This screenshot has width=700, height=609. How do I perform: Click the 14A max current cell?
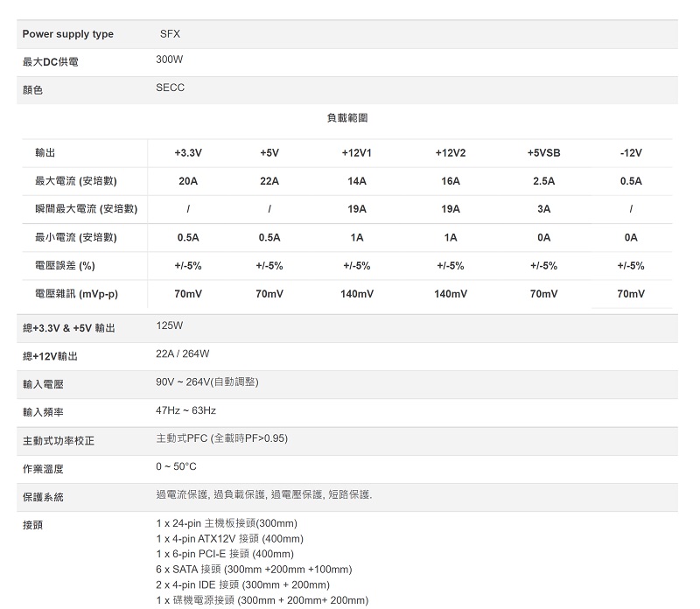click(357, 181)
